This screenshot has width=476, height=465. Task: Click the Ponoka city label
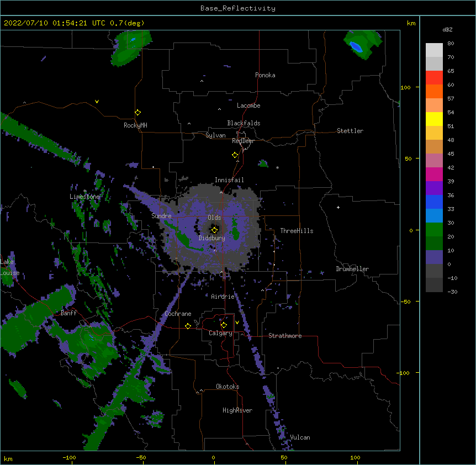pyautogui.click(x=265, y=75)
